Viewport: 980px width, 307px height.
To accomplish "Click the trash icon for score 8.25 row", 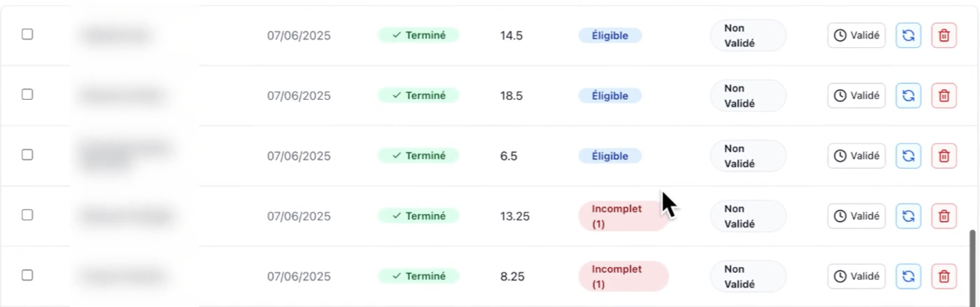I will [x=944, y=276].
